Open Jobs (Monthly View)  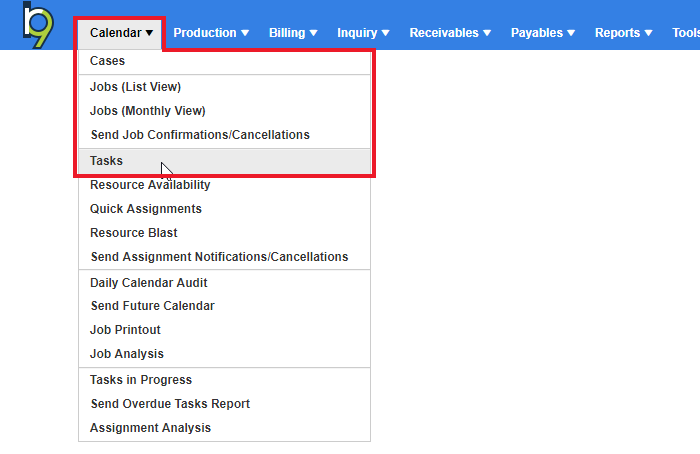tap(147, 111)
